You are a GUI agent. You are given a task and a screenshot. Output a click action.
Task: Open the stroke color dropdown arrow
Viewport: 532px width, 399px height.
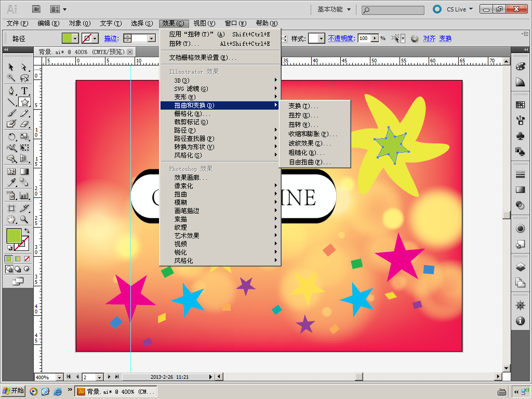pyautogui.click(x=96, y=38)
